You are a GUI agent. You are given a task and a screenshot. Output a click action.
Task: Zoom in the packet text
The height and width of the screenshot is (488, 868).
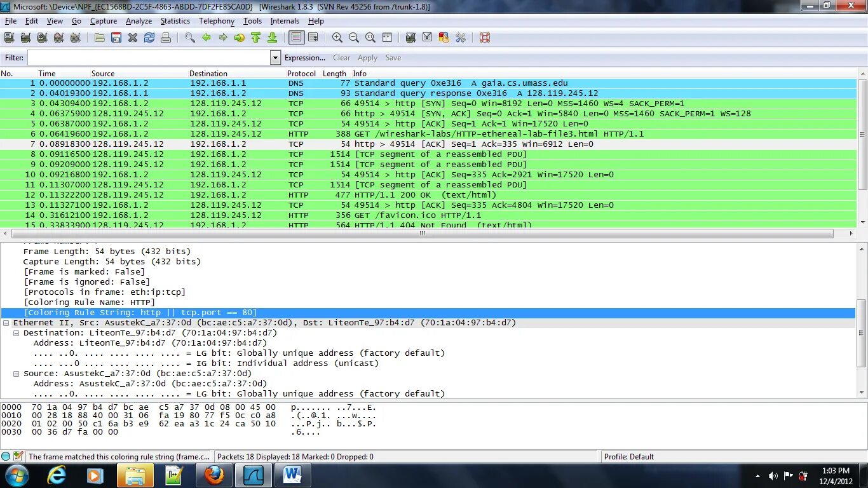click(x=337, y=38)
